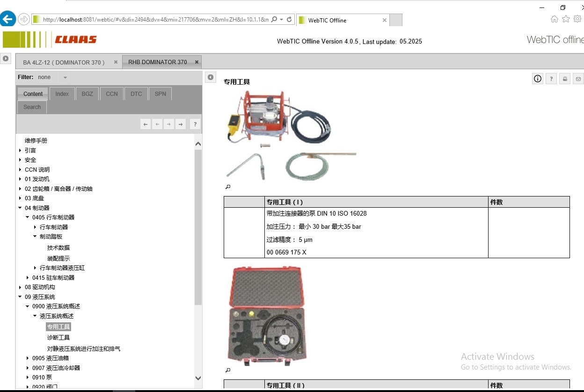This screenshot has width=584, height=392.
Task: Open 装配提示 in the tree
Action: 58,258
